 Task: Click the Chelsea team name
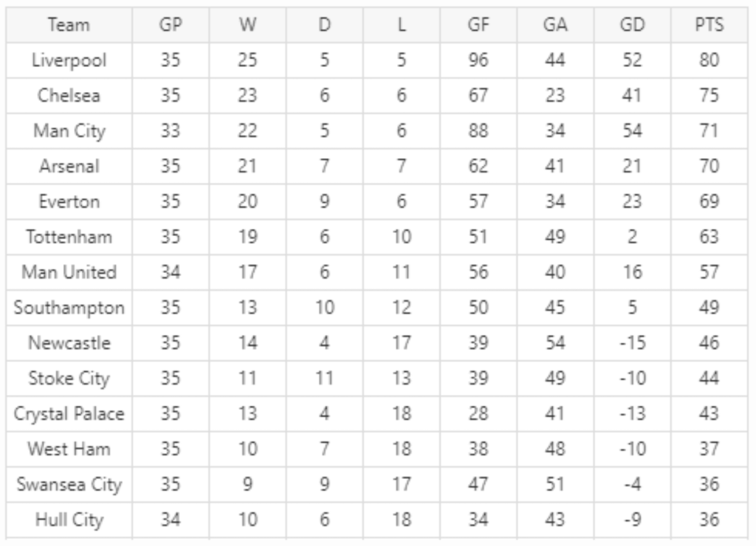click(x=69, y=96)
